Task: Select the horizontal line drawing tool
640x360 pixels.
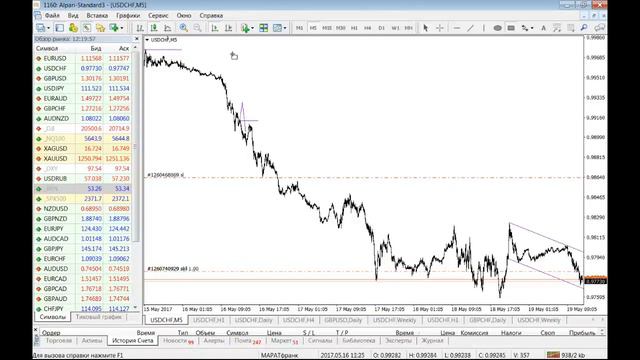Action: [x=457, y=28]
